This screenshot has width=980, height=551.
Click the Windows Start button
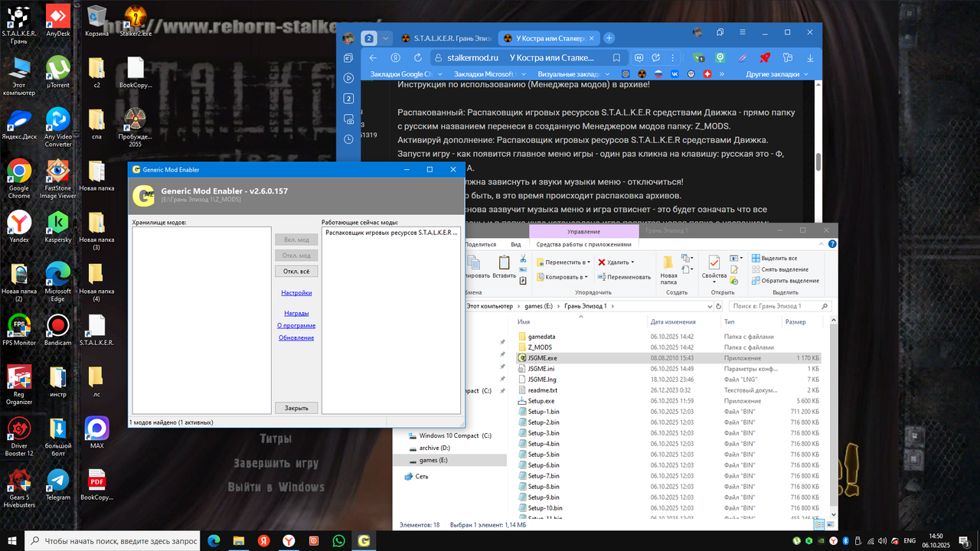click(12, 540)
